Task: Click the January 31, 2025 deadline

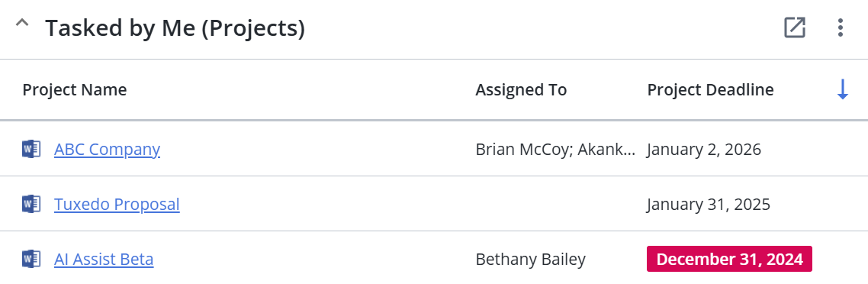Action: pyautogui.click(x=709, y=205)
